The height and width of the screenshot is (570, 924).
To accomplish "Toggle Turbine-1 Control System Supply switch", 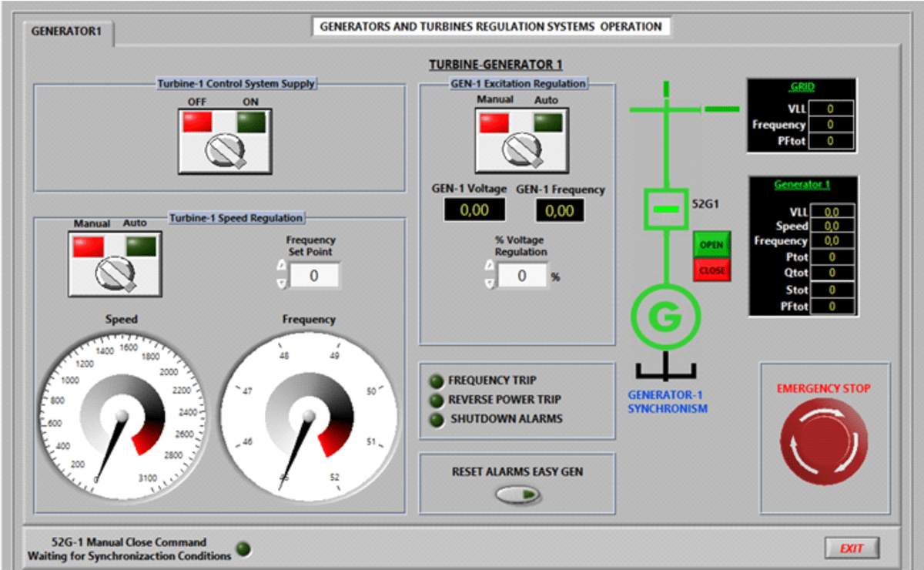I will (224, 142).
